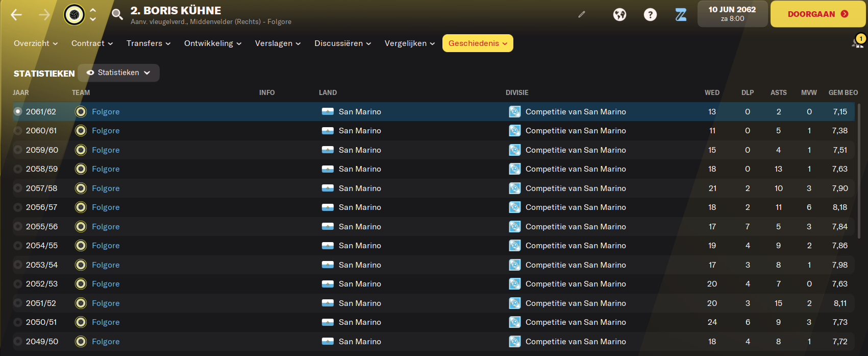The width and height of the screenshot is (868, 356).
Task: Open the club switcher up-down arrows
Action: pos(93,15)
